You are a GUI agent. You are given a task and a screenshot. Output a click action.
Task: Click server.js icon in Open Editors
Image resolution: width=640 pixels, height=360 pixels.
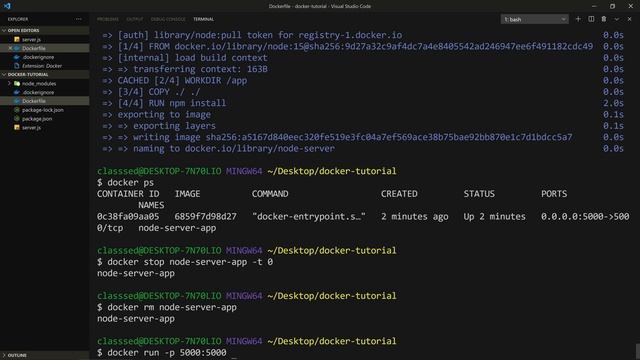[17, 39]
